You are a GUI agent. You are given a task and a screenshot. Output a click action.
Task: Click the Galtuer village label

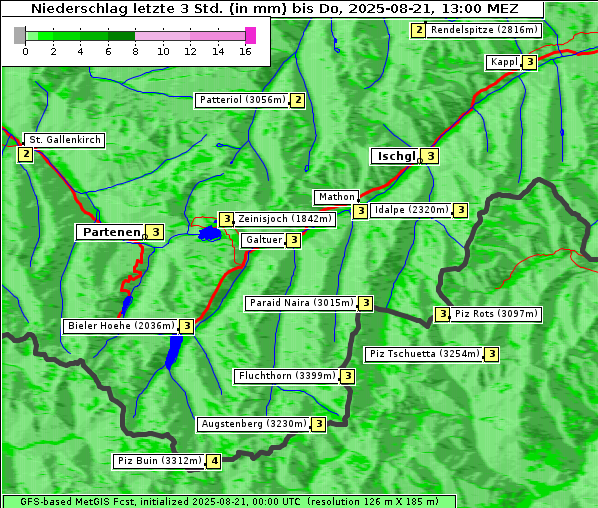click(264, 240)
